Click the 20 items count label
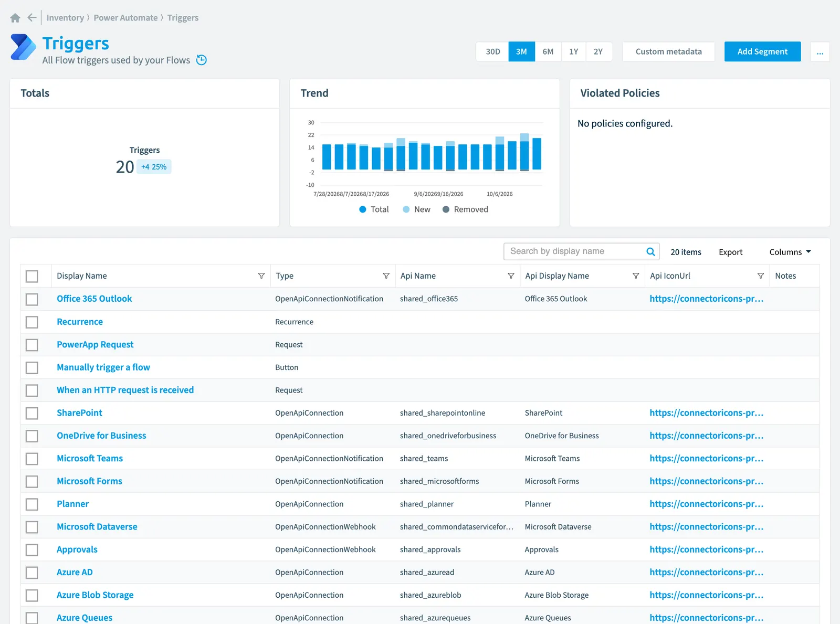 click(686, 252)
